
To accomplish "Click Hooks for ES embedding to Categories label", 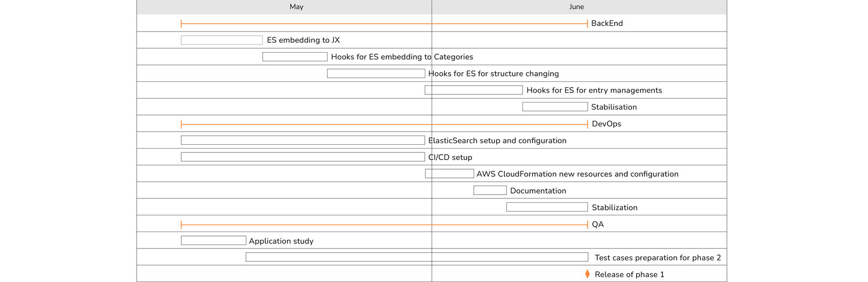I will tap(402, 57).
